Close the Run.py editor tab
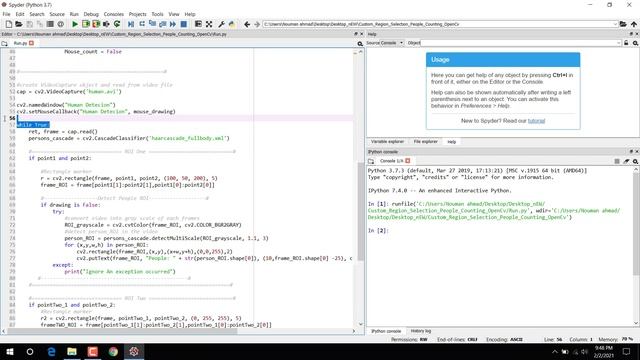This screenshot has height=360, width=640. [31, 43]
